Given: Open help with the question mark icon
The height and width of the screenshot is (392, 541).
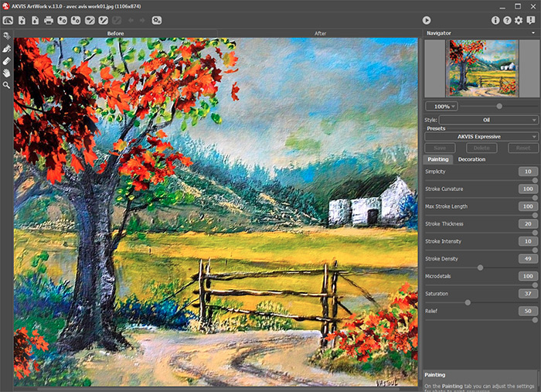Looking at the screenshot, I should tap(507, 20).
